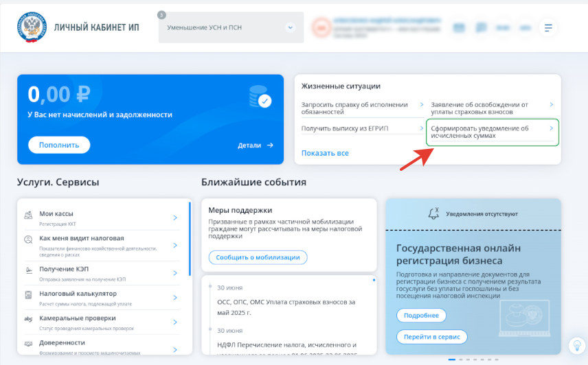588x365 pixels.
Task: Click the lightbulb hint icon
Action: click(577, 345)
